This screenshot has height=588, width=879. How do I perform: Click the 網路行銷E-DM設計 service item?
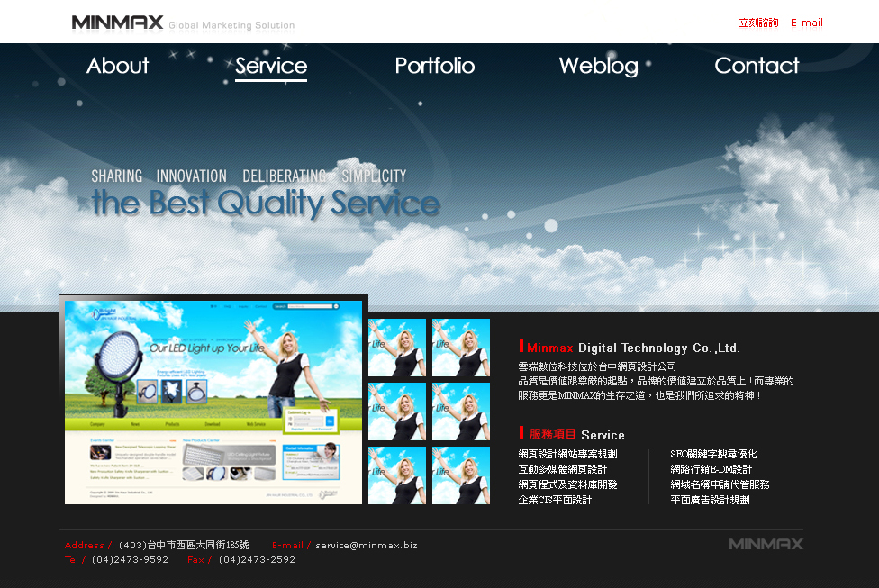[x=711, y=469]
